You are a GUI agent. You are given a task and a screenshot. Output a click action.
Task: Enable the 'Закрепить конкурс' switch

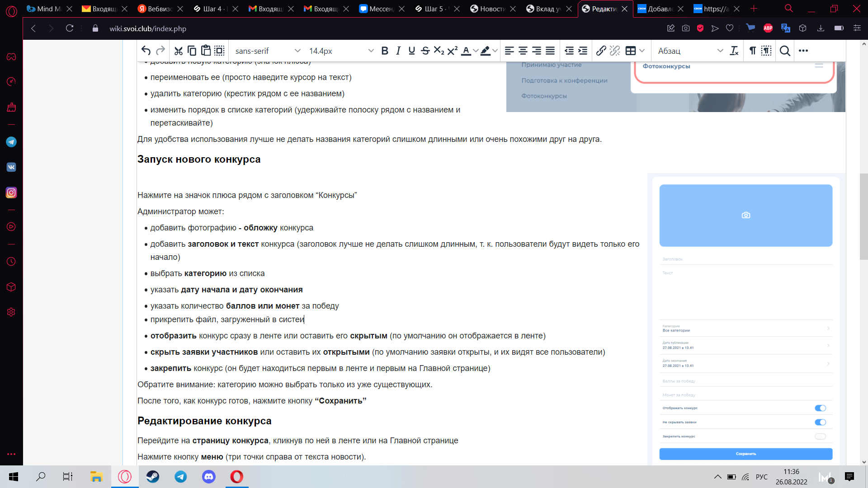[x=820, y=436]
